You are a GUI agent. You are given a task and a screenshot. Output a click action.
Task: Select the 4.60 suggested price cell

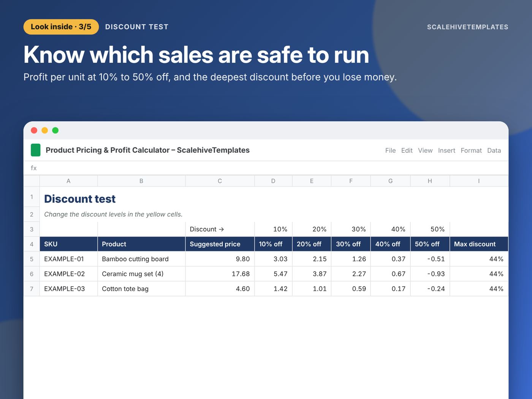(220, 289)
